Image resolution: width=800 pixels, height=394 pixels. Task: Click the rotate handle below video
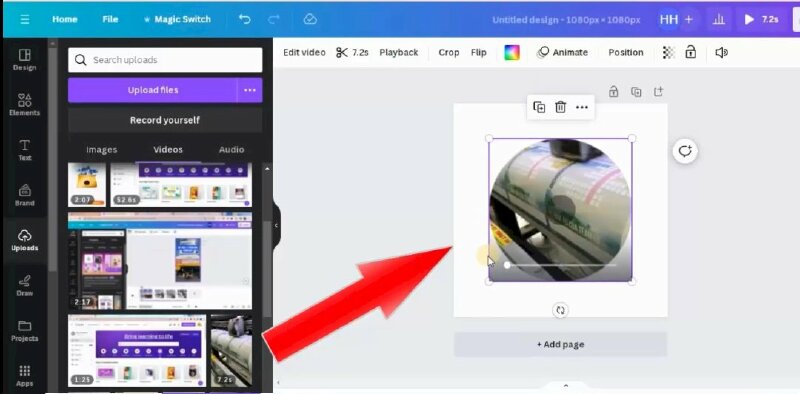[x=560, y=310]
